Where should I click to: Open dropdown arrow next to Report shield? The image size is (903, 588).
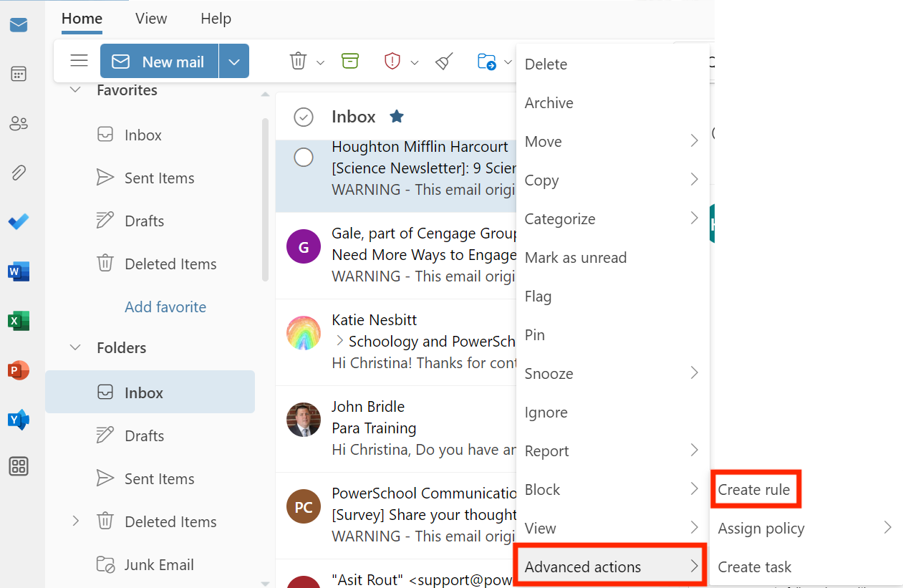(414, 62)
